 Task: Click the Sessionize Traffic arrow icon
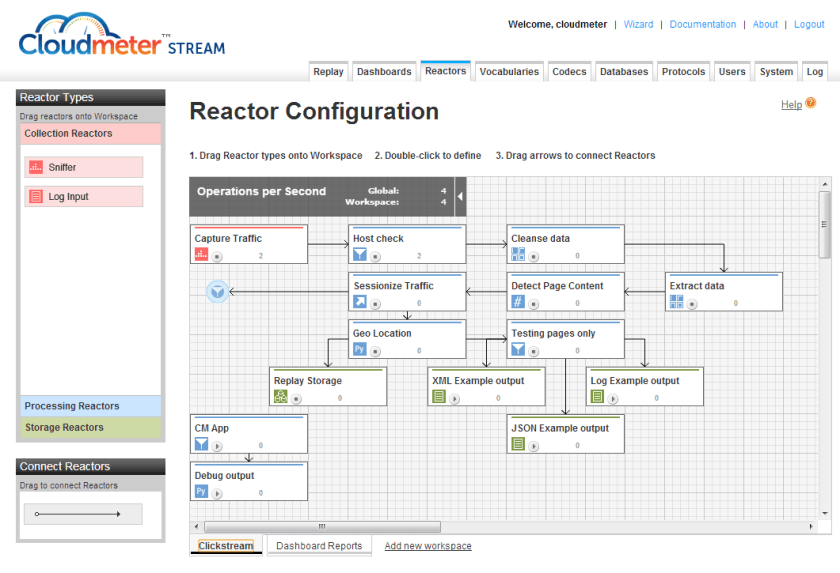click(360, 302)
